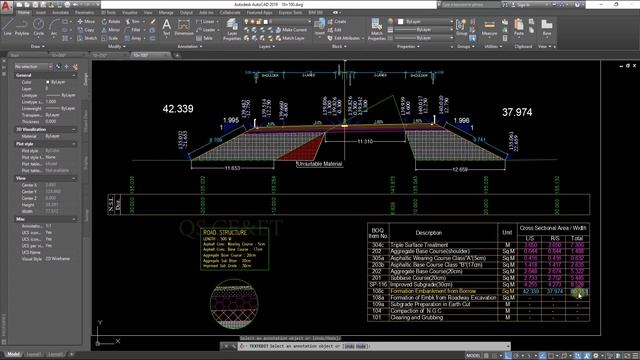Select the Line tool
The image size is (640, 360).
point(7,27)
